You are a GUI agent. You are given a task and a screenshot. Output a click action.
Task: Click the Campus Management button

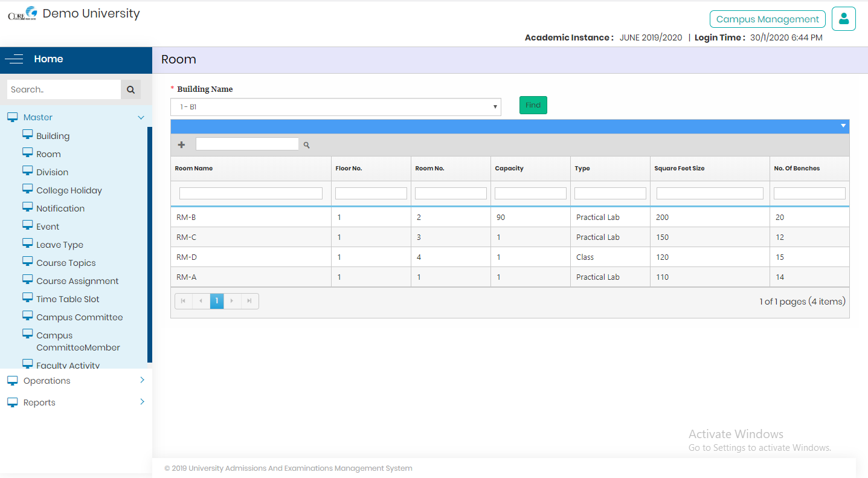(767, 19)
